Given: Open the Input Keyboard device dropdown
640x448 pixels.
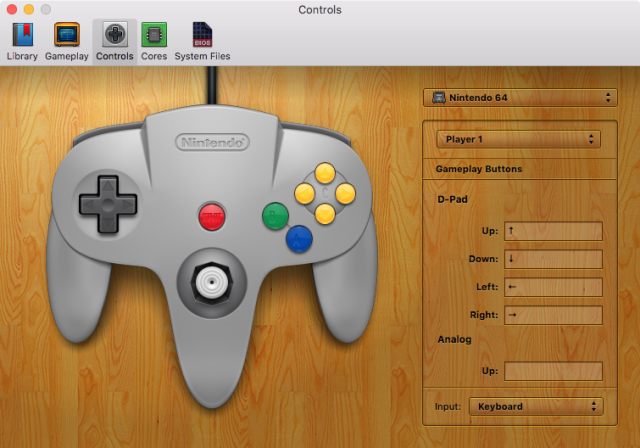Looking at the screenshot, I should (x=536, y=406).
